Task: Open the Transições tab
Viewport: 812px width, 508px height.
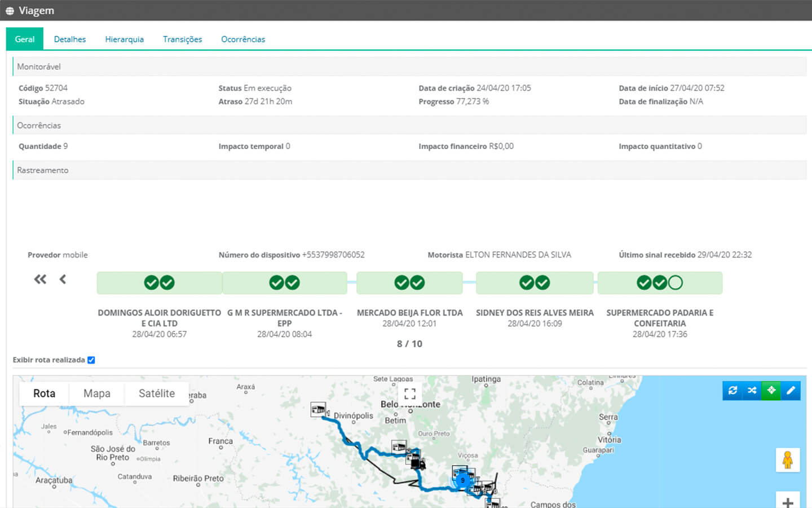Action: (182, 40)
